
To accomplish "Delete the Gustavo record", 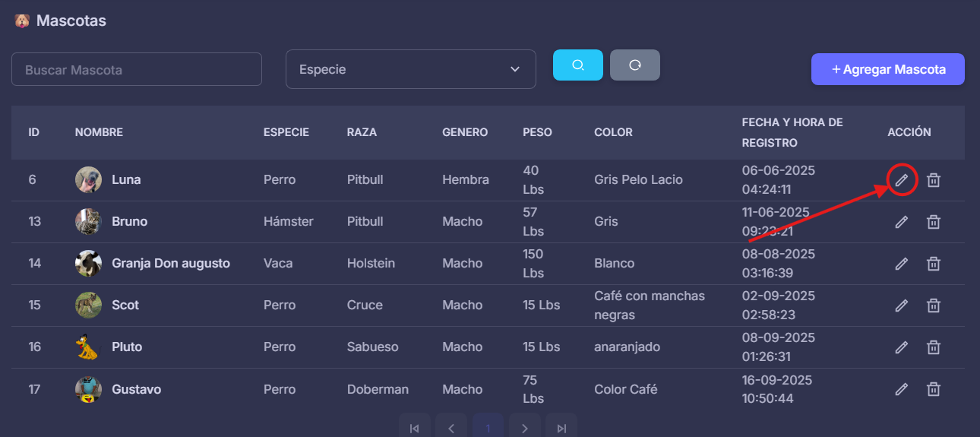I will 934,389.
